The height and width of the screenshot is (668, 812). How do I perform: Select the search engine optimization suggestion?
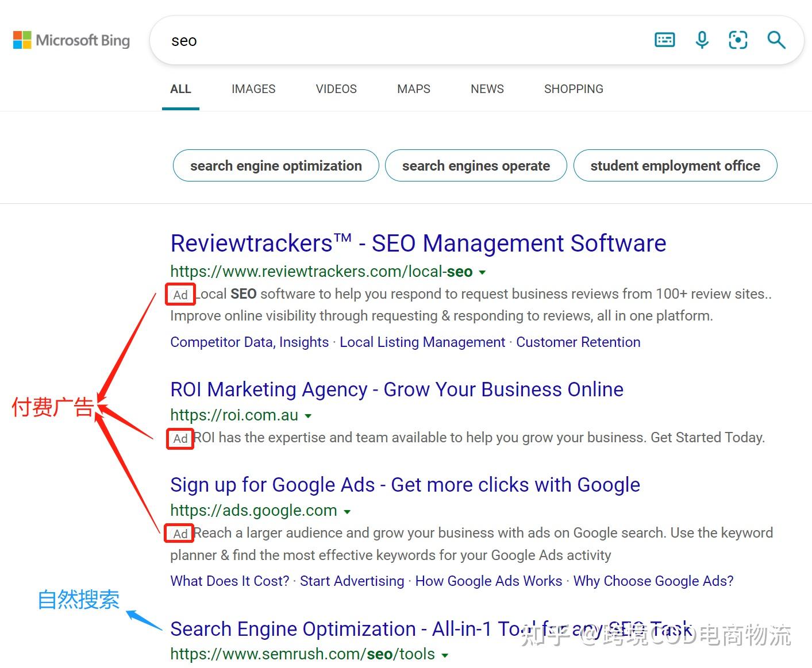click(x=276, y=166)
